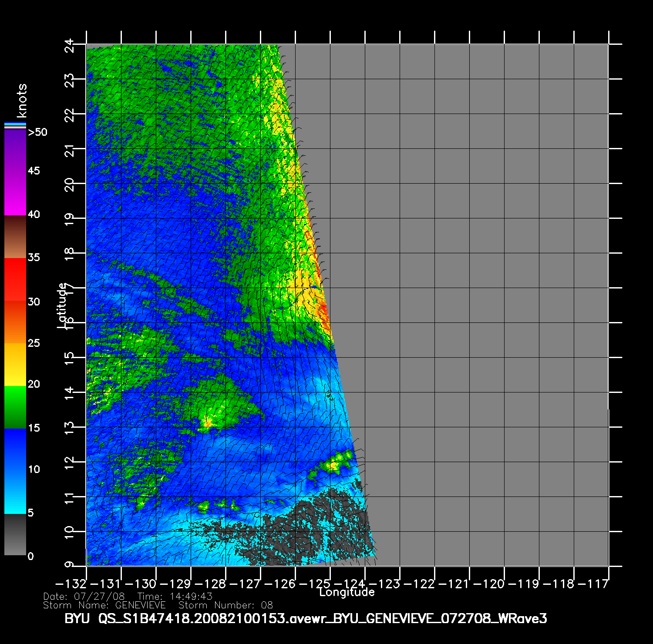Screen dimensions: 653x644
Task: Click the "Storm Name: GENEVIEVE" text
Action: click(x=104, y=605)
